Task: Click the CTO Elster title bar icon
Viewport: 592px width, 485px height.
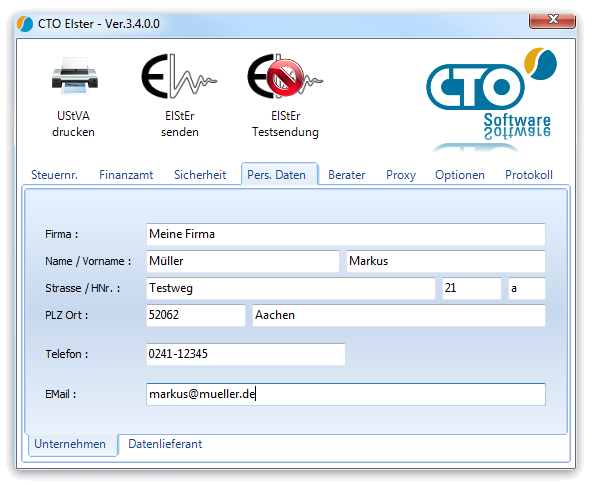Action: (25, 24)
